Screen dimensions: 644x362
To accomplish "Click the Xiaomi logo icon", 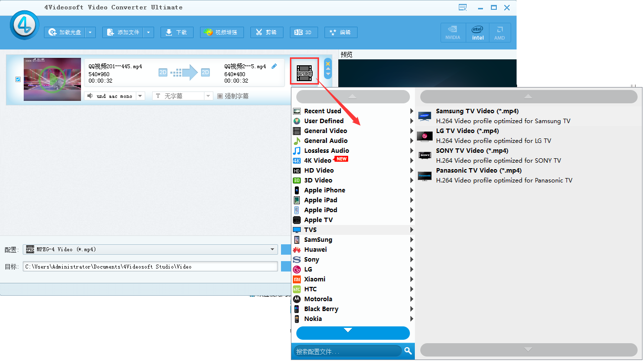I will [x=297, y=279].
